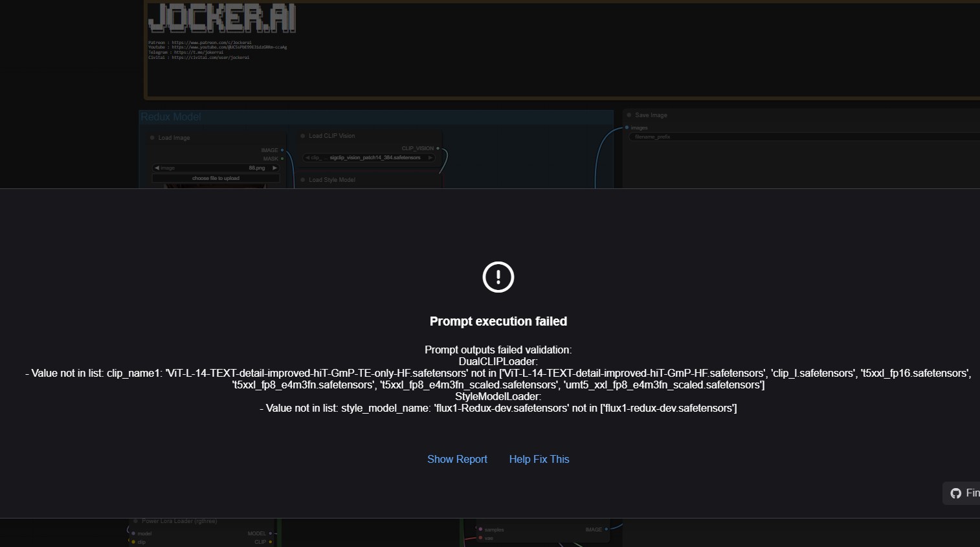Collapse the Load Image node via its dot
980x547 pixels.
point(152,138)
